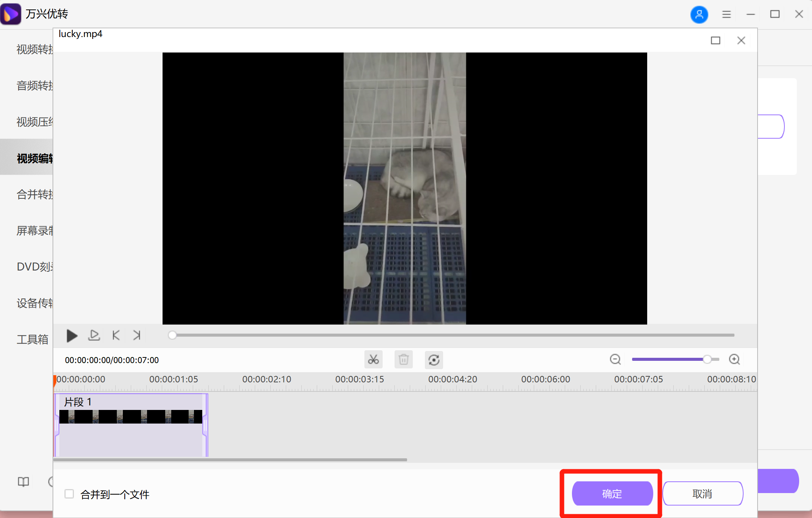Screen dimensions: 812x518
Task: Click the loop playback icon beside Play
Action: (94, 335)
